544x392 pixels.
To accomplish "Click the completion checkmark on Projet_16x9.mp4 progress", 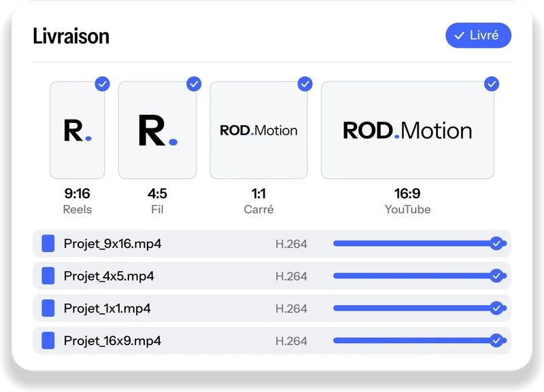I will pyautogui.click(x=496, y=340).
